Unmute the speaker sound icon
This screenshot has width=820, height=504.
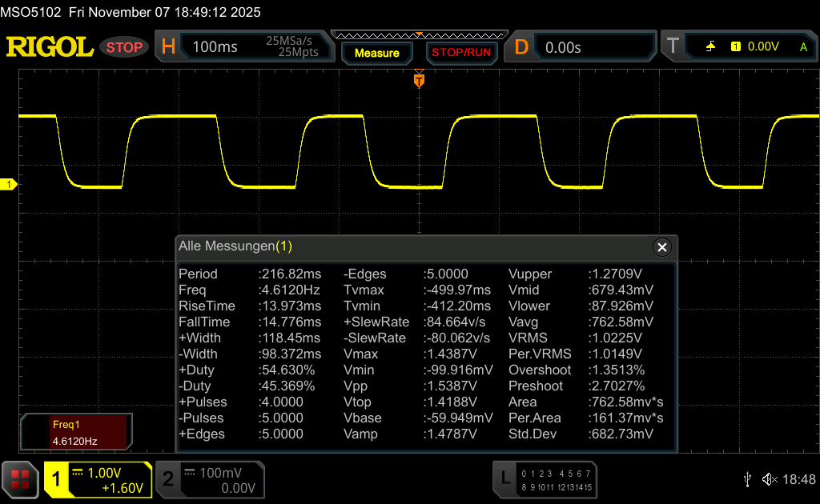coord(770,479)
